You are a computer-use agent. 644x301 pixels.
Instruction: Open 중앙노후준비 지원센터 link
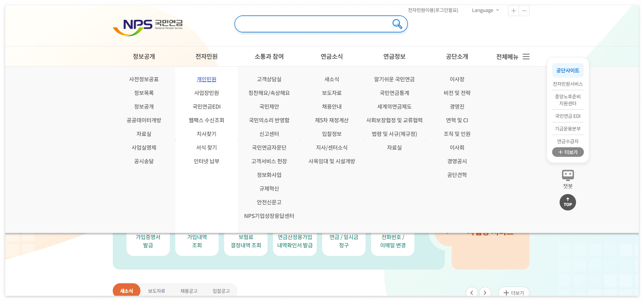tap(568, 100)
